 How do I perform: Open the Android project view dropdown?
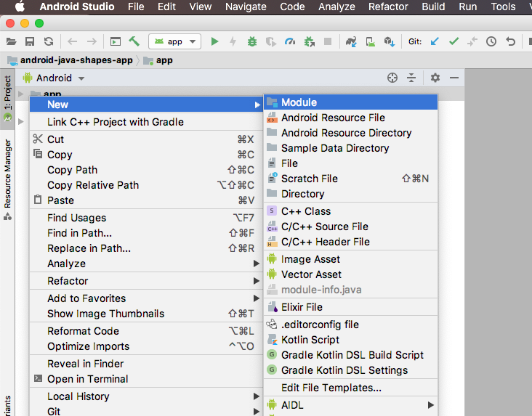[x=54, y=78]
